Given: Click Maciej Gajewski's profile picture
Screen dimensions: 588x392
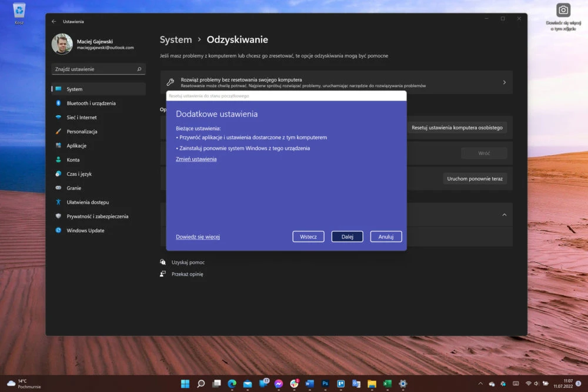Looking at the screenshot, I should 62,44.
